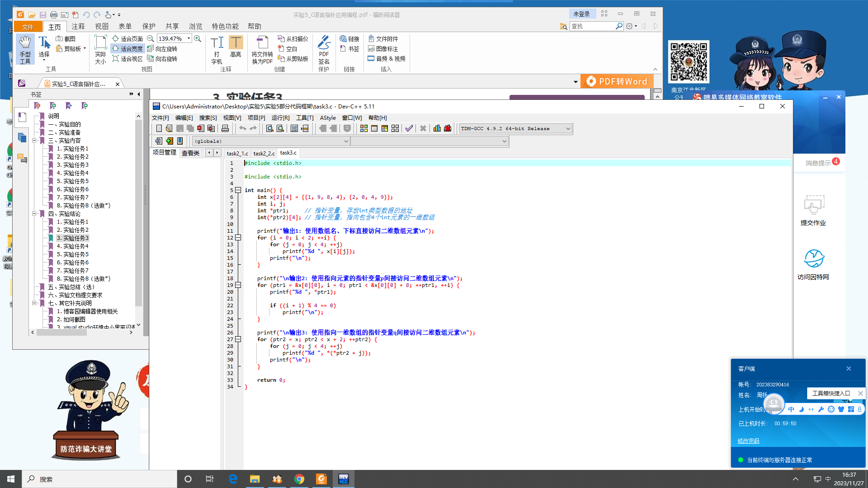
Task: Click the PDF签名 icon in ribbon
Action: [324, 50]
